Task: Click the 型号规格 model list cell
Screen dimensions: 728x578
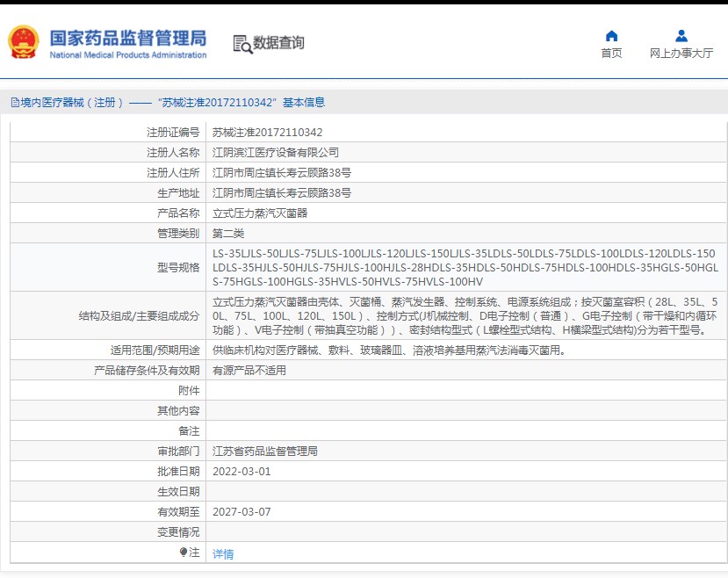Action: pyautogui.click(x=466, y=267)
